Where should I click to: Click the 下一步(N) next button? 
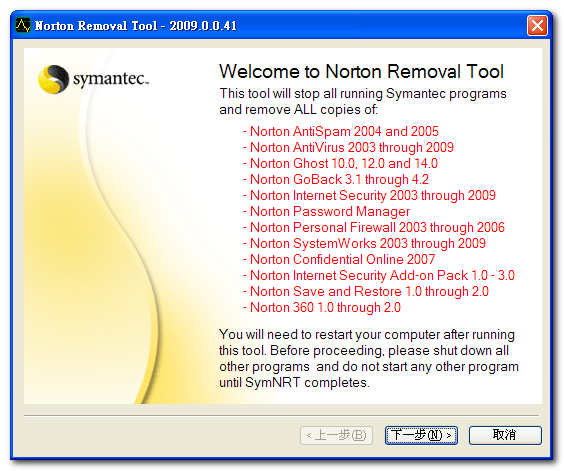(421, 435)
